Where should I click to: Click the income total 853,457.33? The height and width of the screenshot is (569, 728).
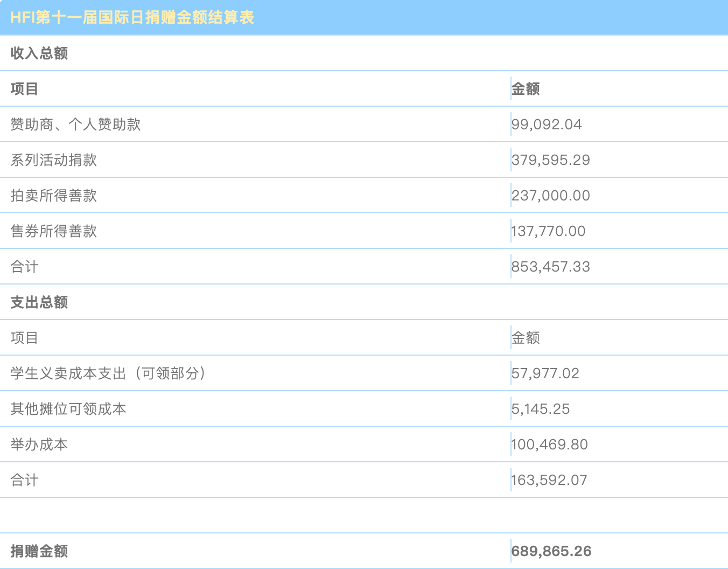tap(551, 267)
